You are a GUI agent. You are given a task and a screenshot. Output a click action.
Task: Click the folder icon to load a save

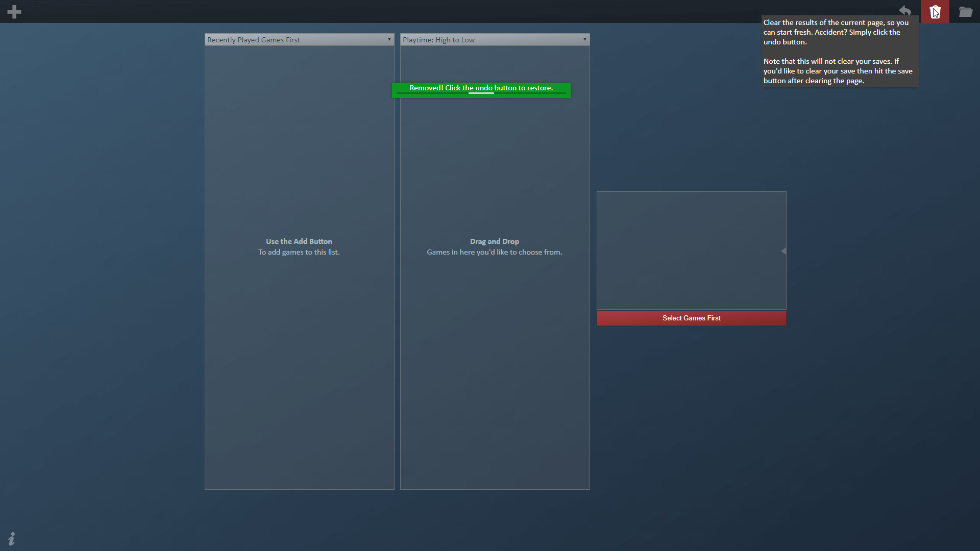pyautogui.click(x=966, y=11)
